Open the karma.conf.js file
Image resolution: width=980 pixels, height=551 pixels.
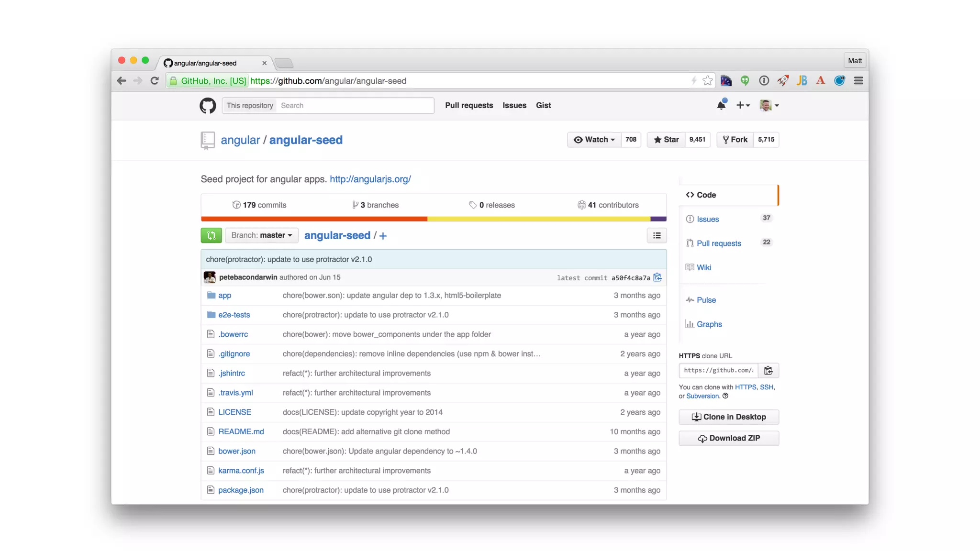[241, 471]
